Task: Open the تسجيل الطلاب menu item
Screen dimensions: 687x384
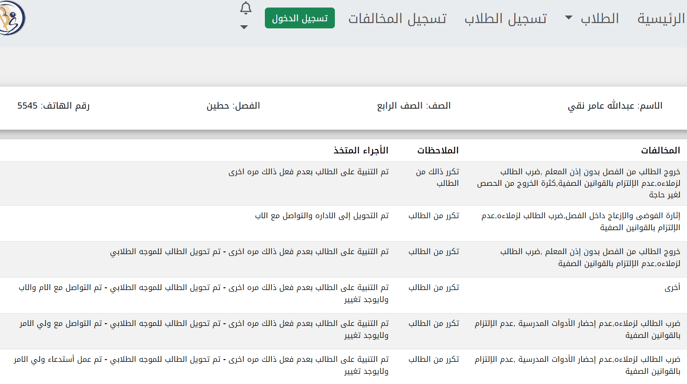Action: click(506, 18)
